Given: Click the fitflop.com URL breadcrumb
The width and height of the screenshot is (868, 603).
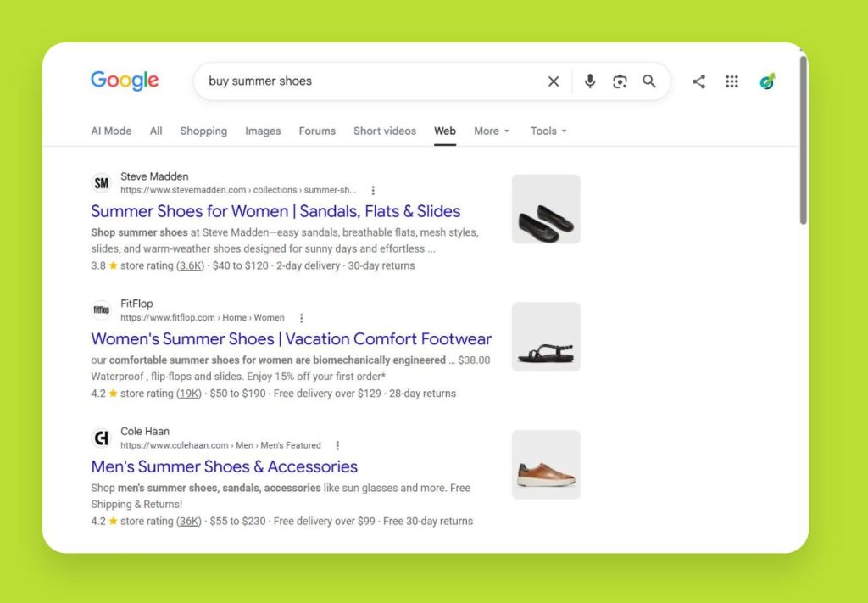Looking at the screenshot, I should 203,318.
